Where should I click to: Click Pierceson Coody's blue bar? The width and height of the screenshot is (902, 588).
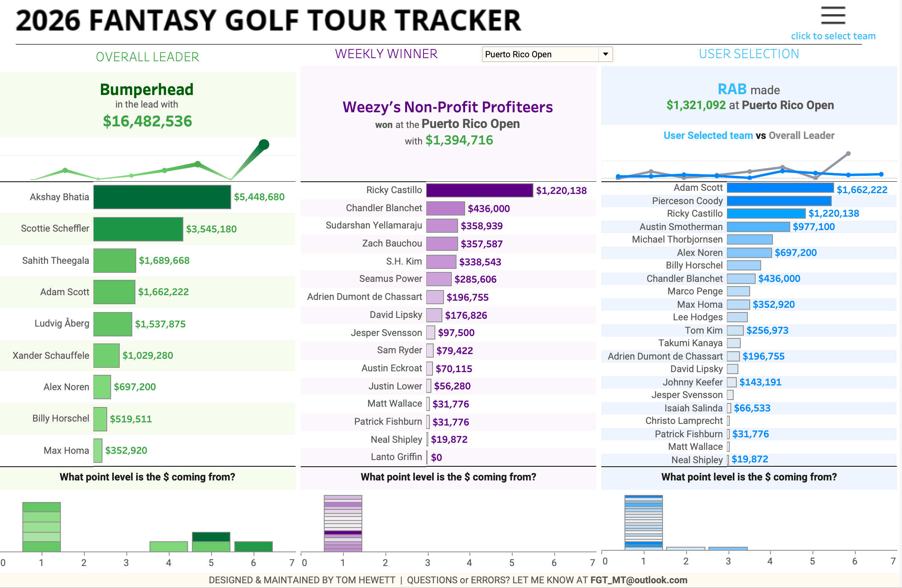coord(779,201)
